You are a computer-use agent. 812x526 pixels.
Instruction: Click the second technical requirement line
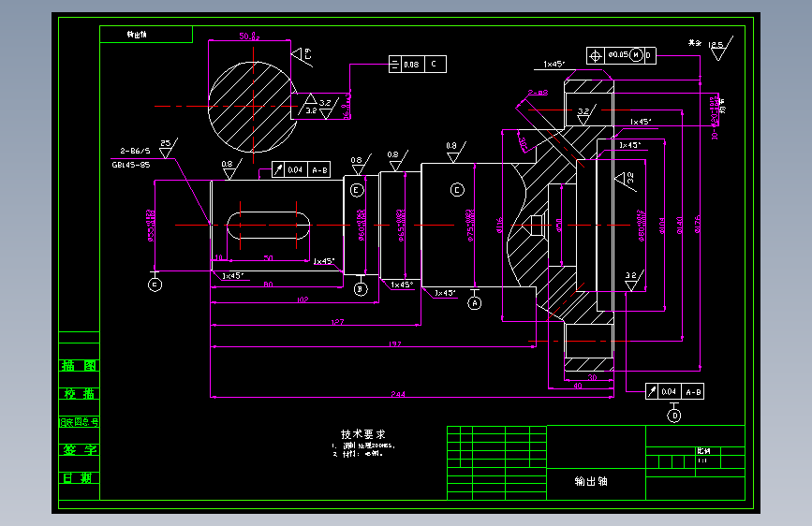pos(358,454)
